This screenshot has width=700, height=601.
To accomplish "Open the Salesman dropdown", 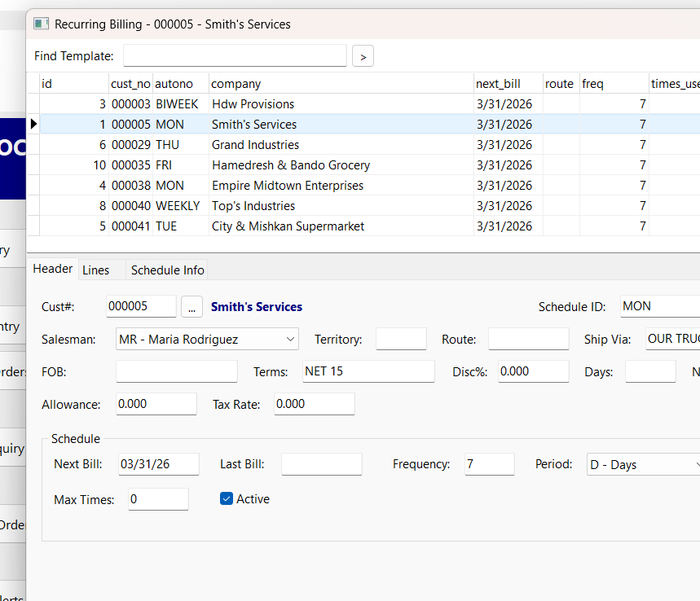I will (x=207, y=339).
